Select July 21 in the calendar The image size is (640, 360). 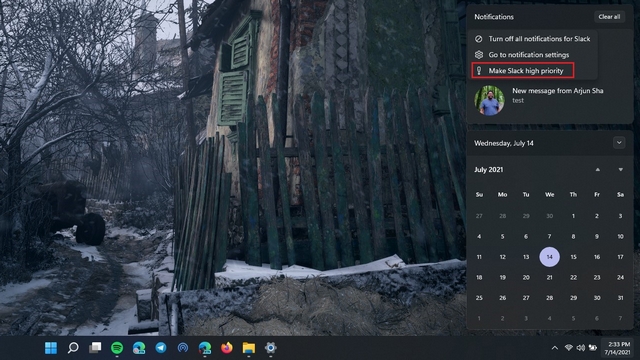point(549,277)
